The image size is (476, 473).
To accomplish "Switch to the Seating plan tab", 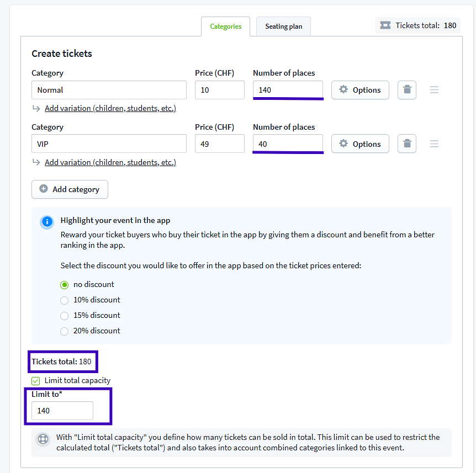I will [283, 26].
